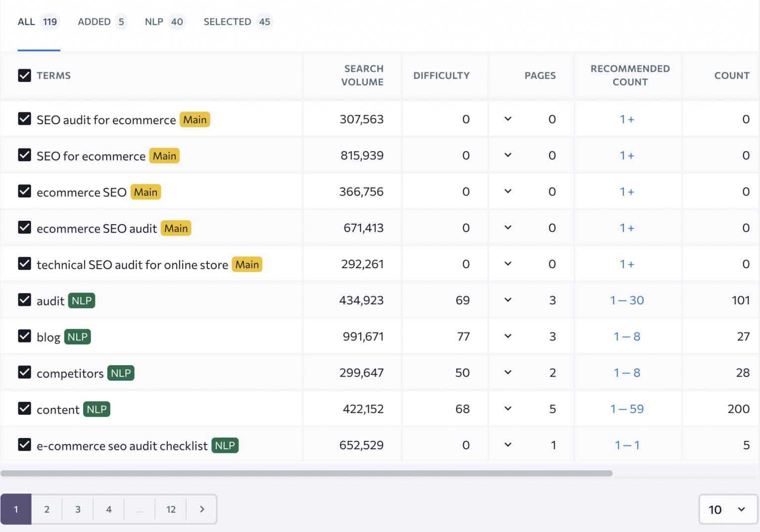Click the next page arrow

coord(202,509)
